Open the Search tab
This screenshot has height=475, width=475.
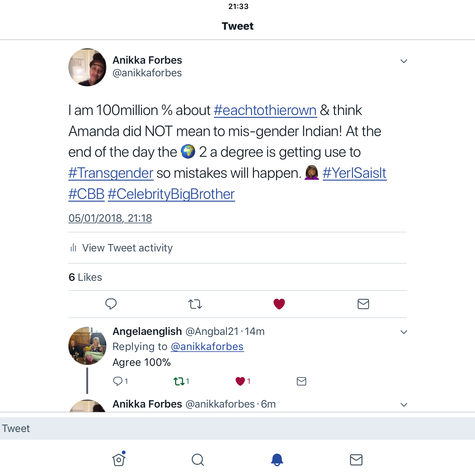(x=198, y=460)
